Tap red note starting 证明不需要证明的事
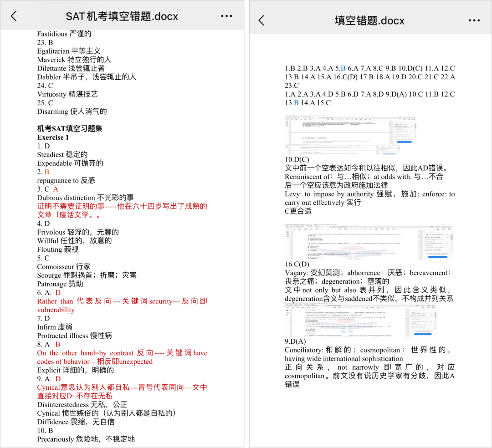 pos(122,210)
